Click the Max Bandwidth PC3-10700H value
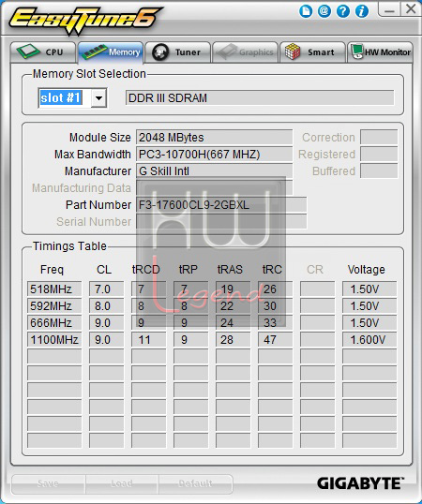Viewport: 422px width, 504px height. coord(214,155)
